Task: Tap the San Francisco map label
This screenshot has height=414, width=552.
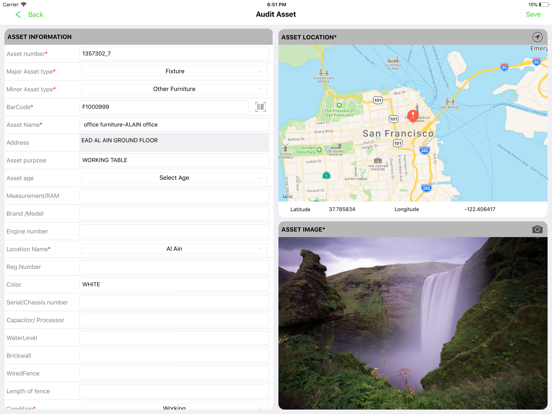Action: click(398, 133)
